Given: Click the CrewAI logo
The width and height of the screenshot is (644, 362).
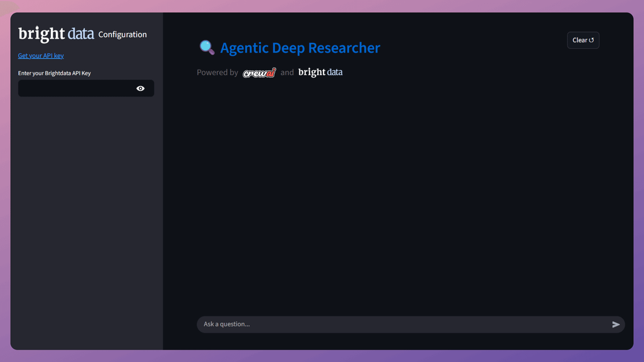Looking at the screenshot, I should (x=259, y=72).
